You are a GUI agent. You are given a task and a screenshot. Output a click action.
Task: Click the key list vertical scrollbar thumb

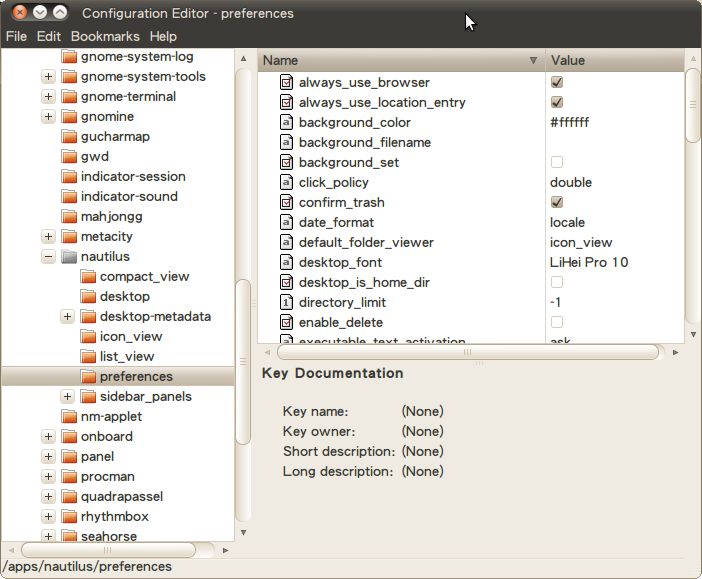[693, 105]
